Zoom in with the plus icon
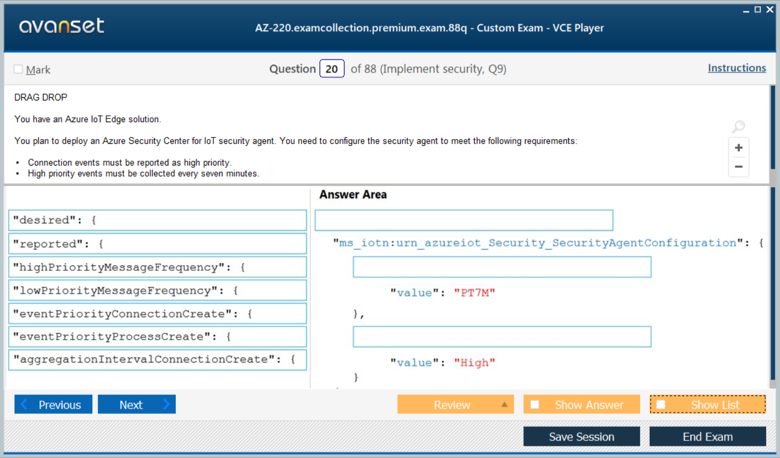Screen dimensions: 780x458 (739, 148)
